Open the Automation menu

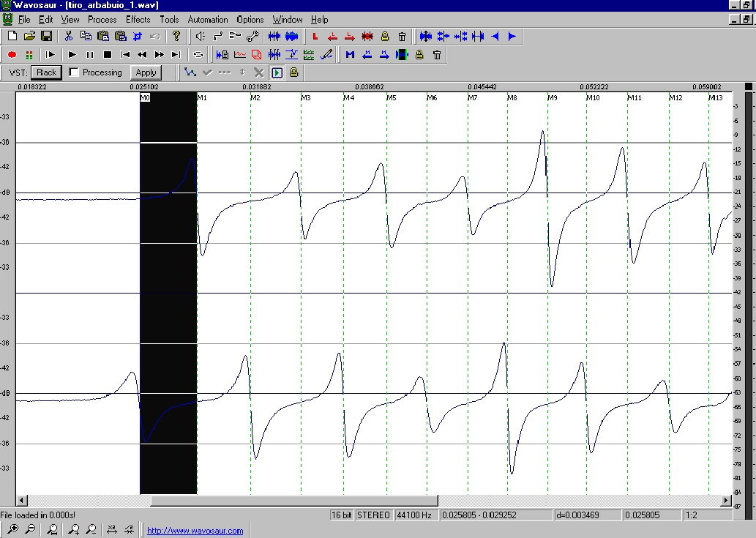(208, 20)
